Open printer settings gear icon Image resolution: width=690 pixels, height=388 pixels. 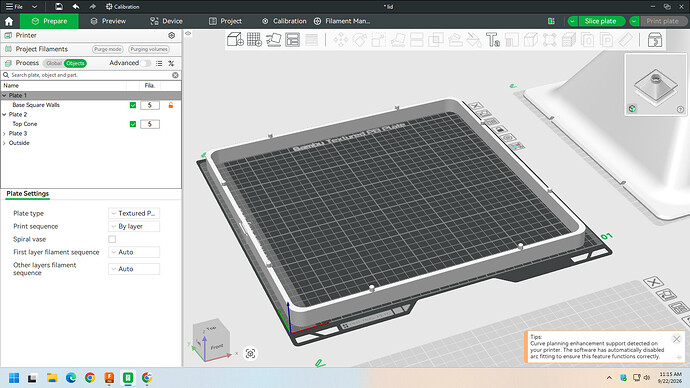(172, 35)
